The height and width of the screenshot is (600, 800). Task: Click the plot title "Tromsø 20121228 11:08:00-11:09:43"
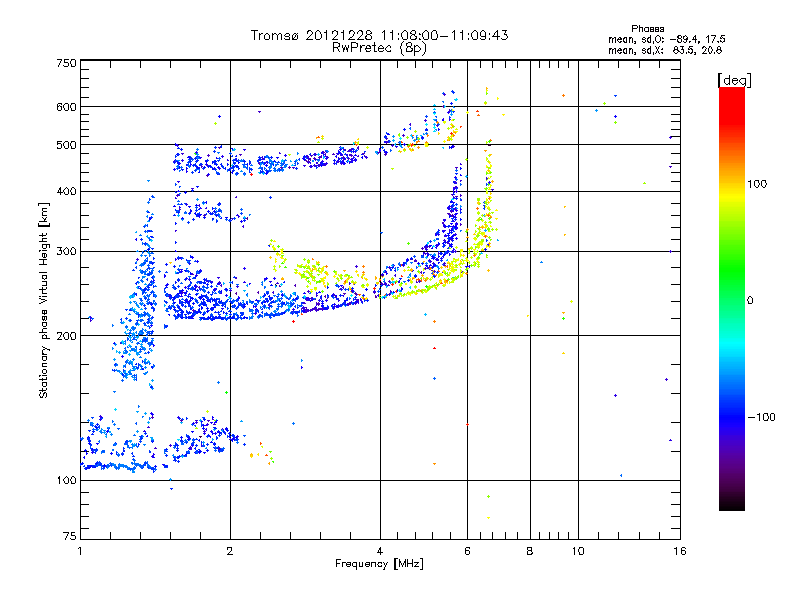[380, 35]
